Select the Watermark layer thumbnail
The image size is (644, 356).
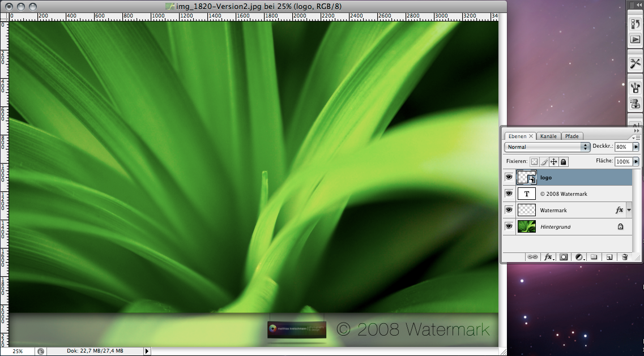pos(527,210)
